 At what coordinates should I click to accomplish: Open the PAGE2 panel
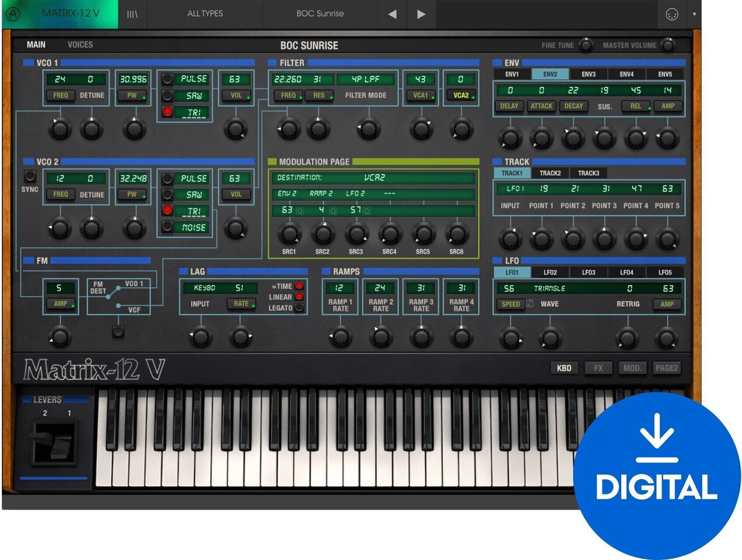coord(667,368)
